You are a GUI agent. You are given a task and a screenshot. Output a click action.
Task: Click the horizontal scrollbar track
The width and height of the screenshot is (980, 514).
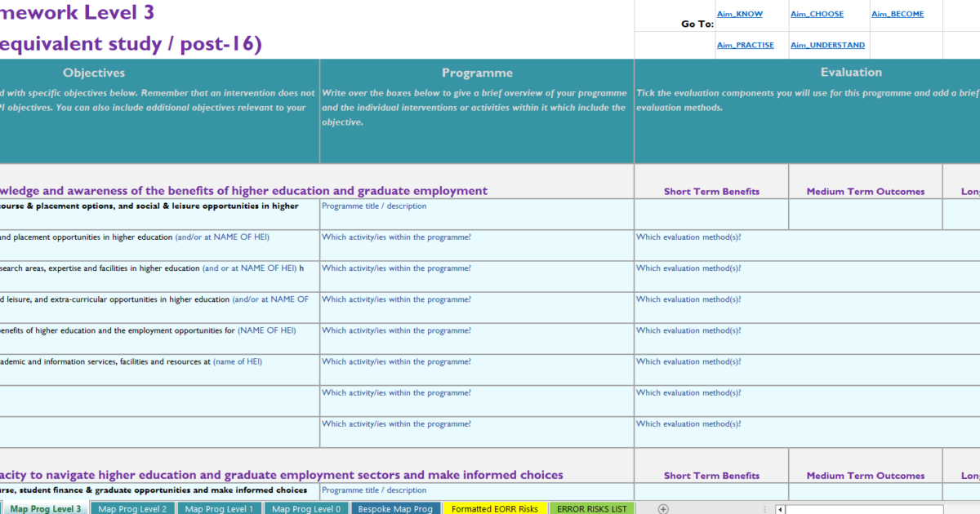click(x=882, y=509)
